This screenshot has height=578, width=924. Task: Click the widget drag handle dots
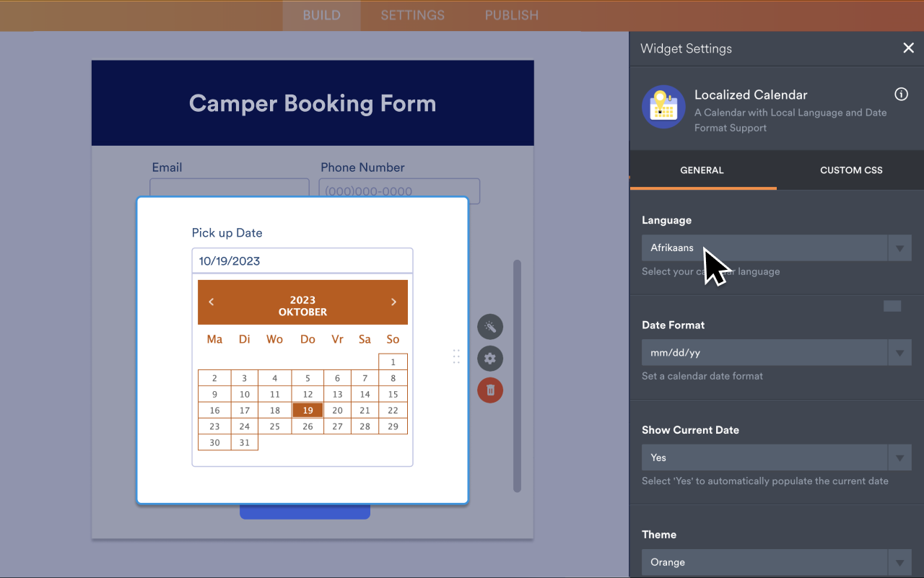(456, 356)
